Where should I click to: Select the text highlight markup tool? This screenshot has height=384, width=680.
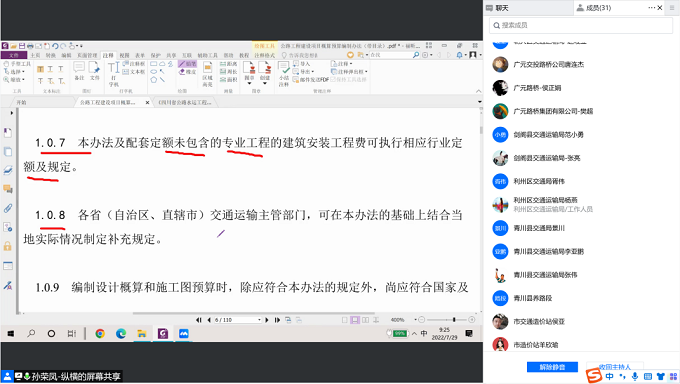tap(40, 69)
